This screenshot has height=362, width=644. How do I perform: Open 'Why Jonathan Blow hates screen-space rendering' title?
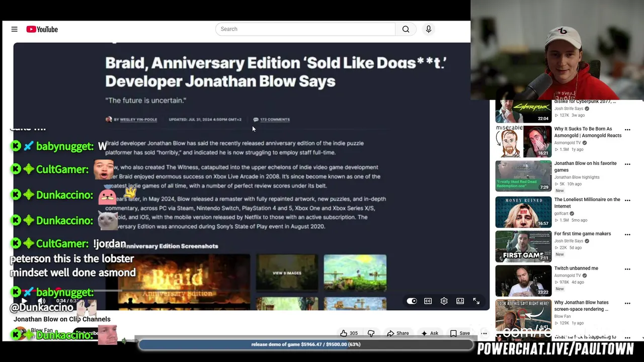[582, 306]
